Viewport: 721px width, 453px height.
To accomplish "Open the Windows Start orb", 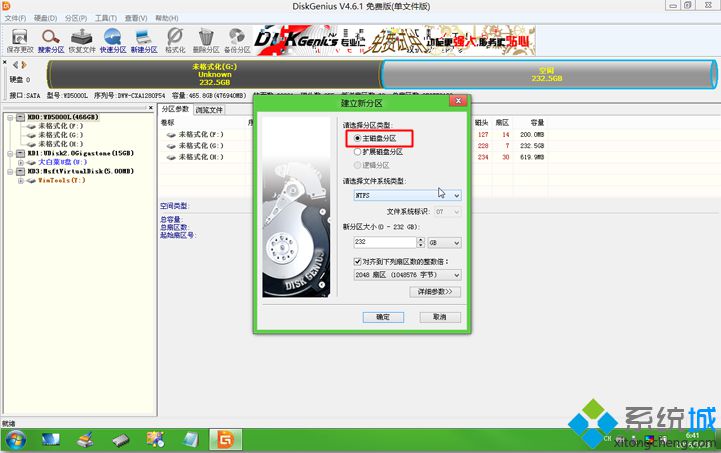I will [16, 440].
